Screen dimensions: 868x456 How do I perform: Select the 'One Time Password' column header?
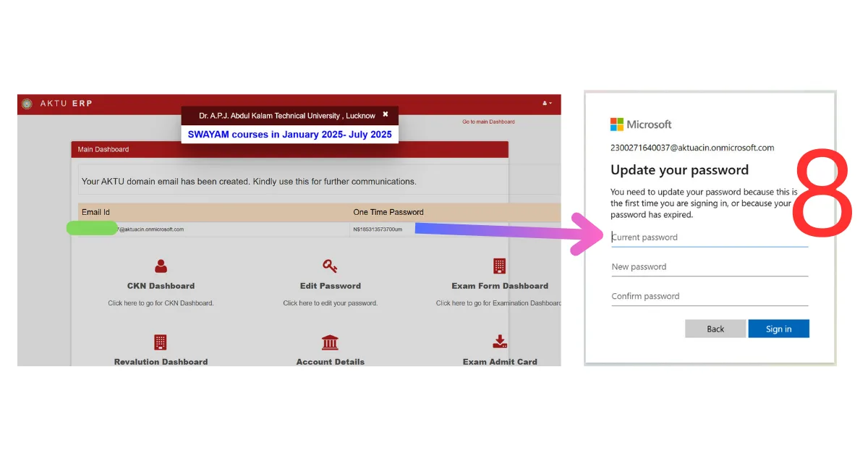click(x=388, y=212)
